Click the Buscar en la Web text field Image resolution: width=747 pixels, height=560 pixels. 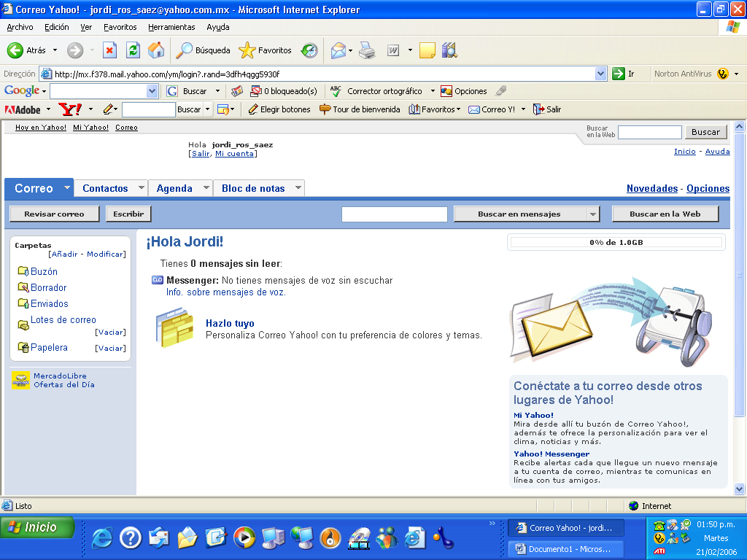coord(650,133)
